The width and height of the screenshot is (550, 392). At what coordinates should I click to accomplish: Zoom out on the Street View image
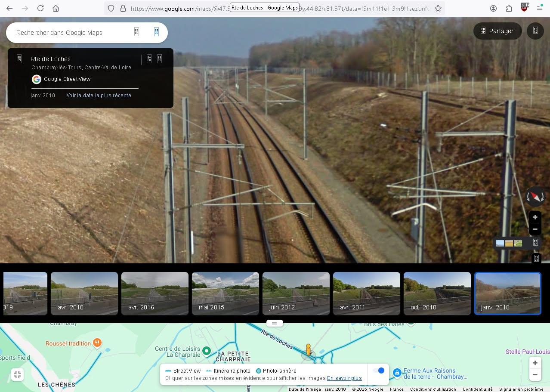[535, 229]
